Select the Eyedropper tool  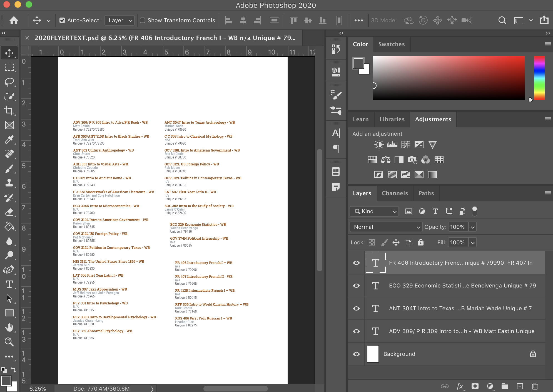[x=9, y=140]
